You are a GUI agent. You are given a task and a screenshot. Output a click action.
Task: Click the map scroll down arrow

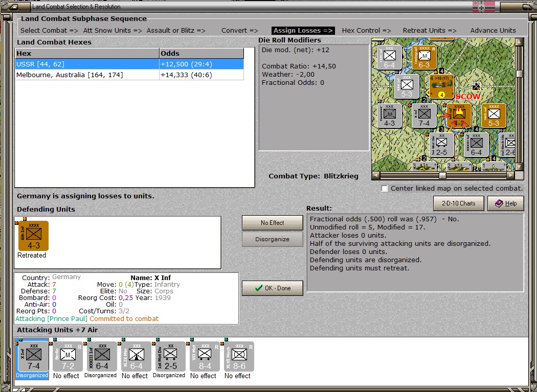click(x=519, y=167)
